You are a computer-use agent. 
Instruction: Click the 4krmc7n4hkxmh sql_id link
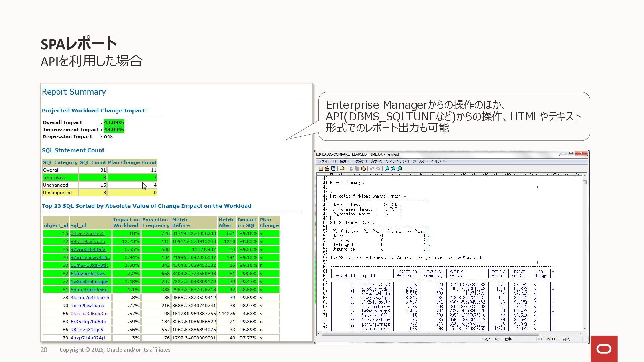[90, 298]
